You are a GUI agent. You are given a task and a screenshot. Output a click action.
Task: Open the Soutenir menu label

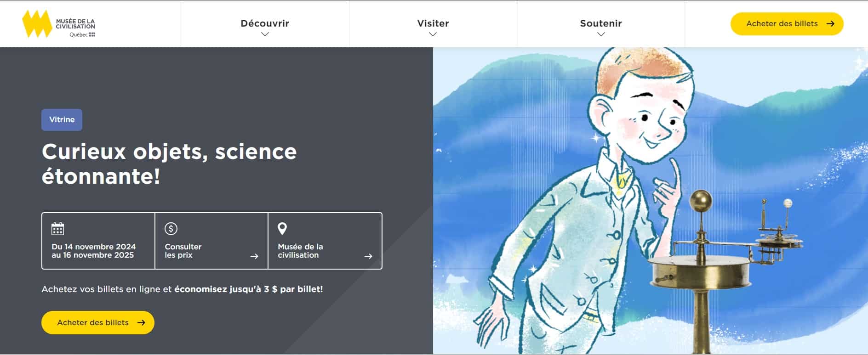601,23
